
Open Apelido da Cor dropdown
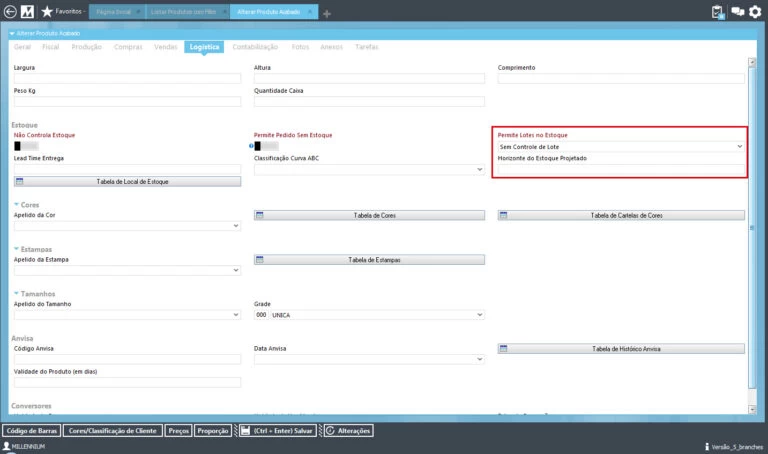[127, 226]
